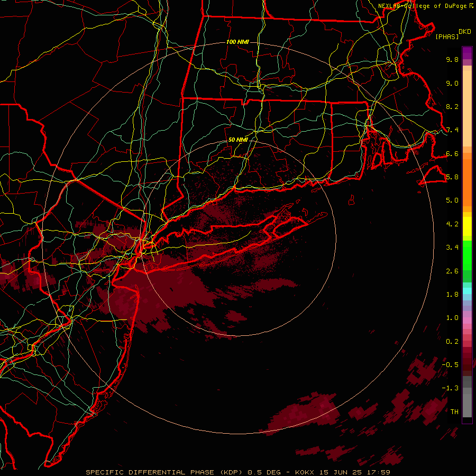
Task: Click the -1.3 color scale value
Action: [x=450, y=388]
